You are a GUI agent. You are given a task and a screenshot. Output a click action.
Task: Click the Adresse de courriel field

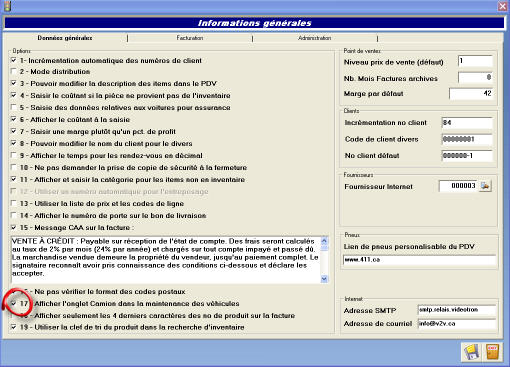(x=456, y=323)
